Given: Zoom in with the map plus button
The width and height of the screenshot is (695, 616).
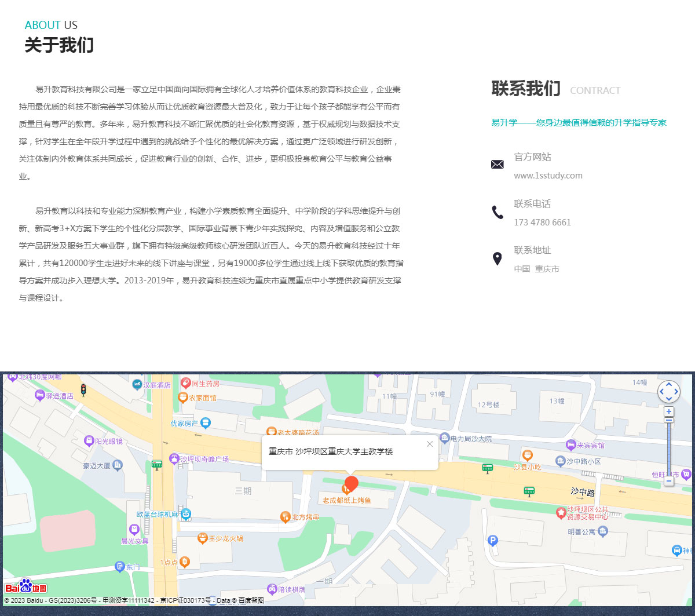Looking at the screenshot, I should [669, 411].
